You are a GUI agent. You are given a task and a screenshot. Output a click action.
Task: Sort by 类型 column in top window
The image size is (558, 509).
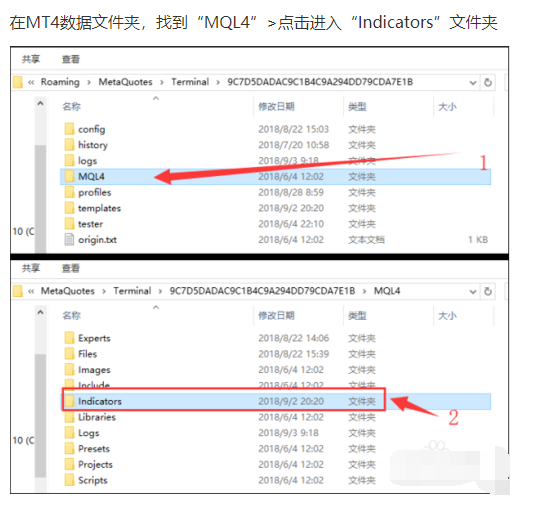tap(357, 106)
